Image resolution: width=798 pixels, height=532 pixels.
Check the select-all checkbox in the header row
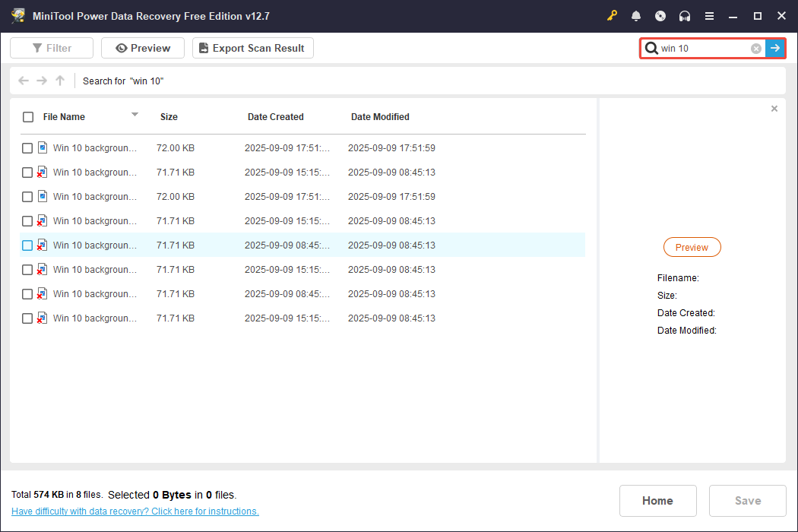tap(28, 116)
